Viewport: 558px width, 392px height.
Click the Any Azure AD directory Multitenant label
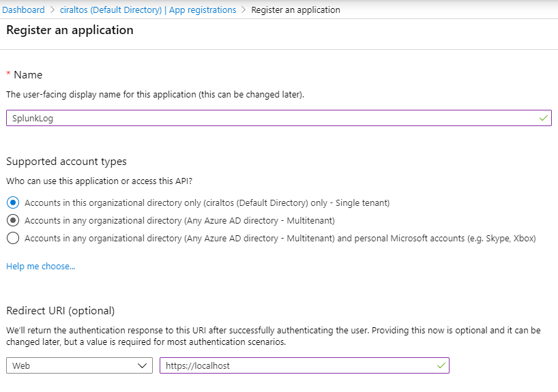coord(179,221)
